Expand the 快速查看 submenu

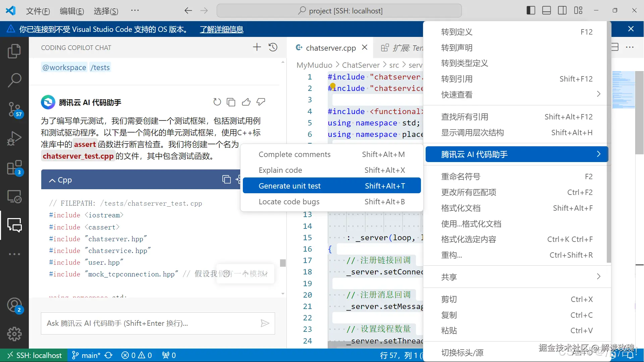[517, 95]
